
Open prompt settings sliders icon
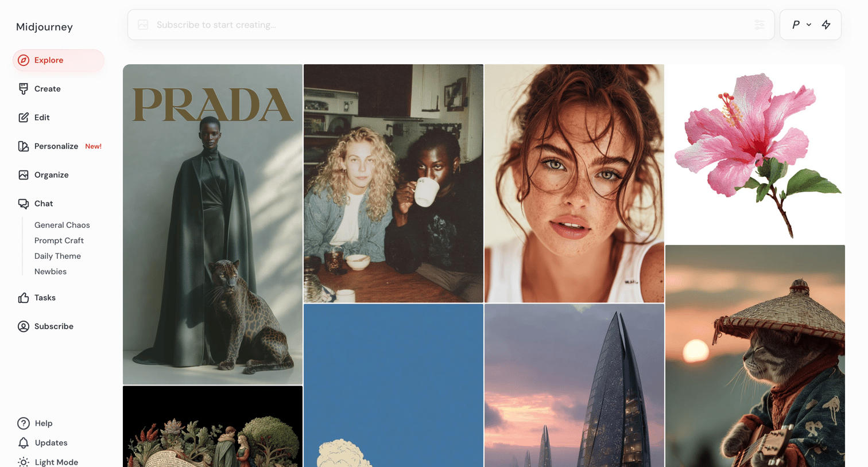click(759, 25)
